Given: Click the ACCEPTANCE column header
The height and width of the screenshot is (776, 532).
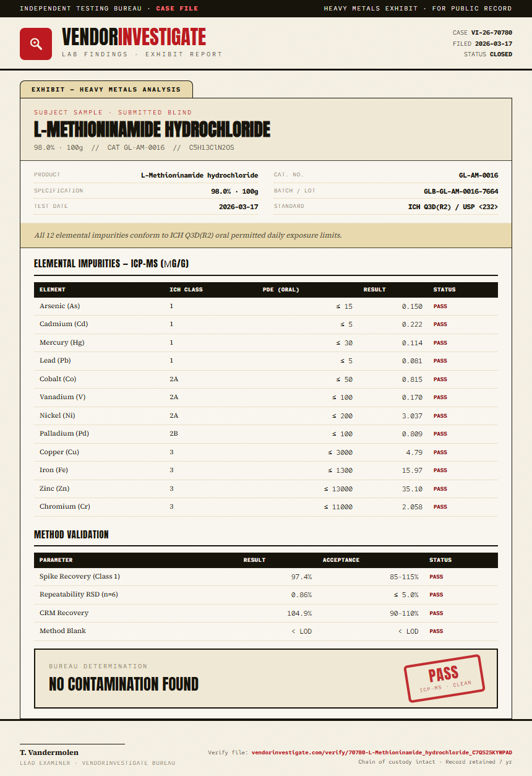Looking at the screenshot, I should pyautogui.click(x=341, y=560).
